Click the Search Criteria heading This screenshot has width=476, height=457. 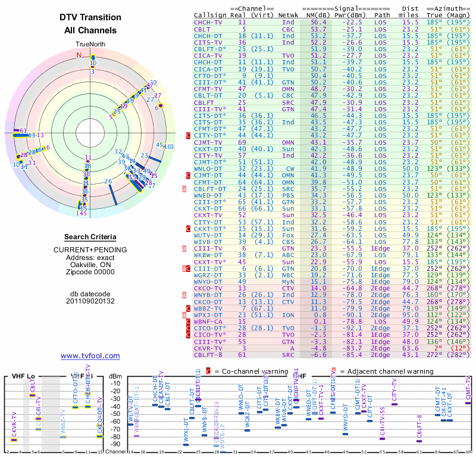pos(90,237)
